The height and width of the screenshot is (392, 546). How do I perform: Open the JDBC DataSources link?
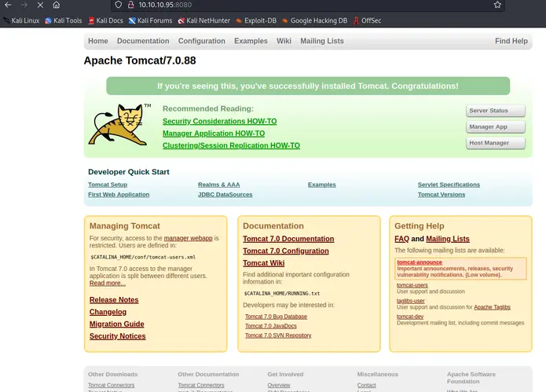pos(225,194)
